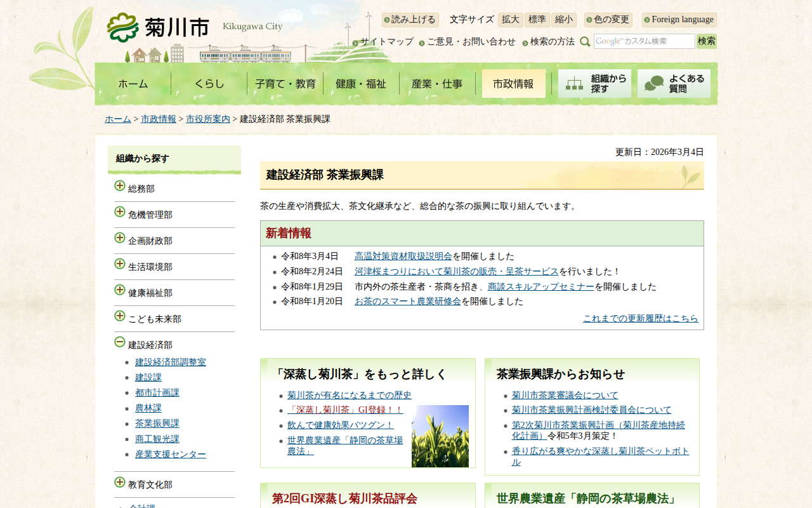Shrink text size with 縮小 button
812x508 pixels.
tap(563, 20)
